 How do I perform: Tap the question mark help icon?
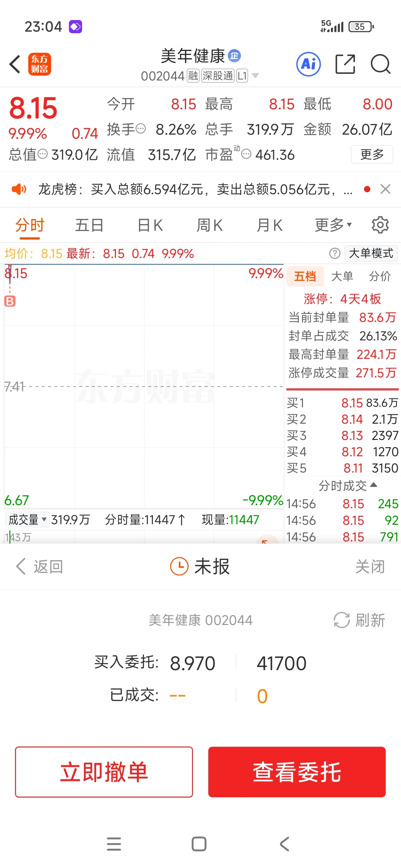[x=335, y=253]
